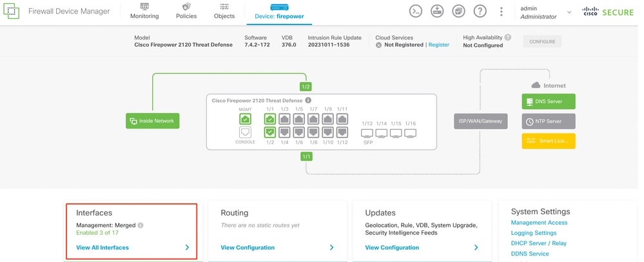
Task: Expand the admin user dropdown
Action: 569,12
